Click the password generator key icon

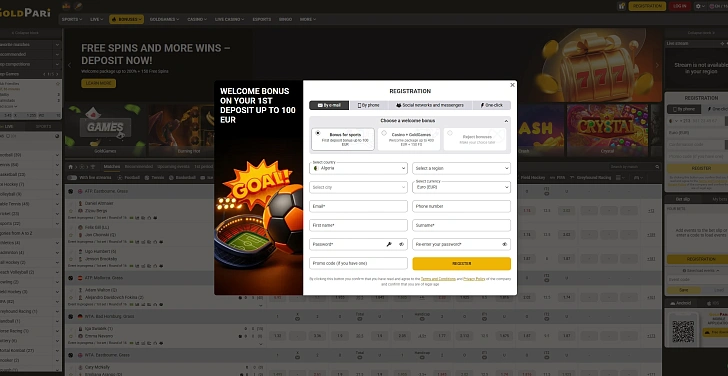tap(389, 244)
